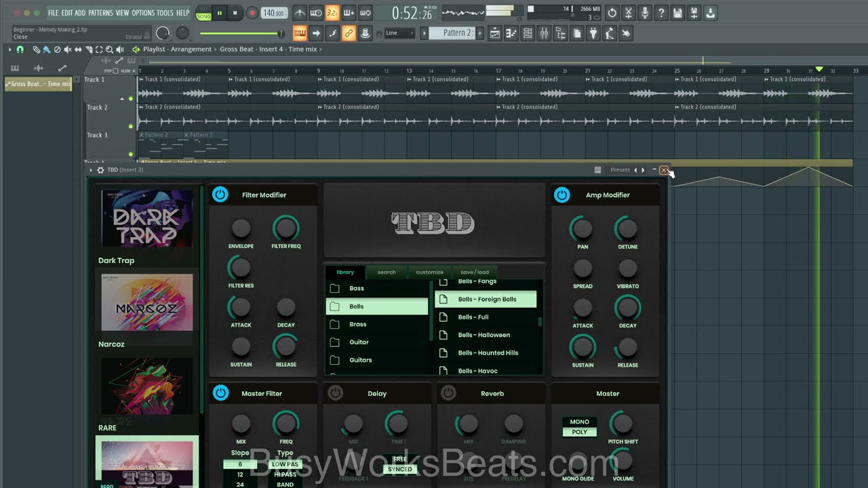868x488 pixels.
Task: Click the export render icon
Action: [710, 13]
